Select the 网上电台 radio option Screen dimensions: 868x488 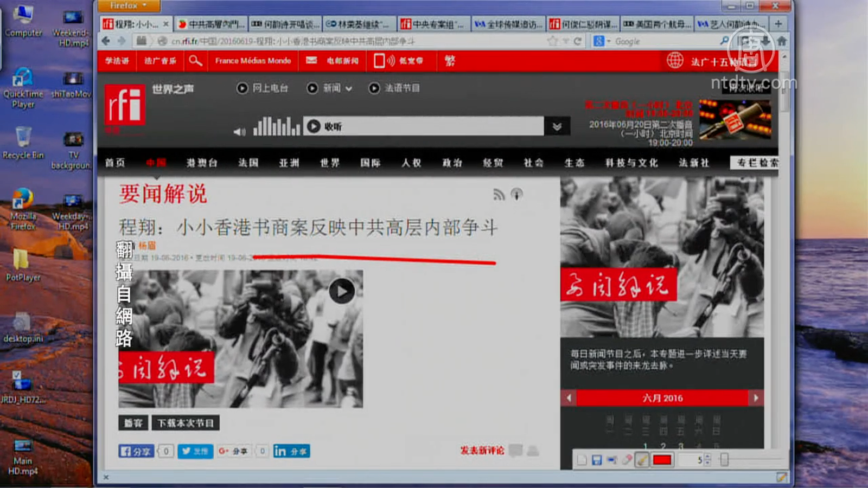click(242, 88)
